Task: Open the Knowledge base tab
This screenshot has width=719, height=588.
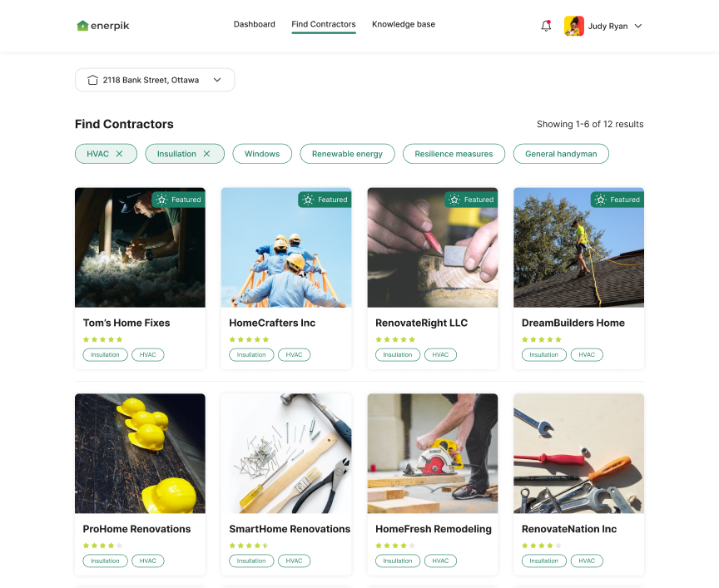Action: [404, 24]
